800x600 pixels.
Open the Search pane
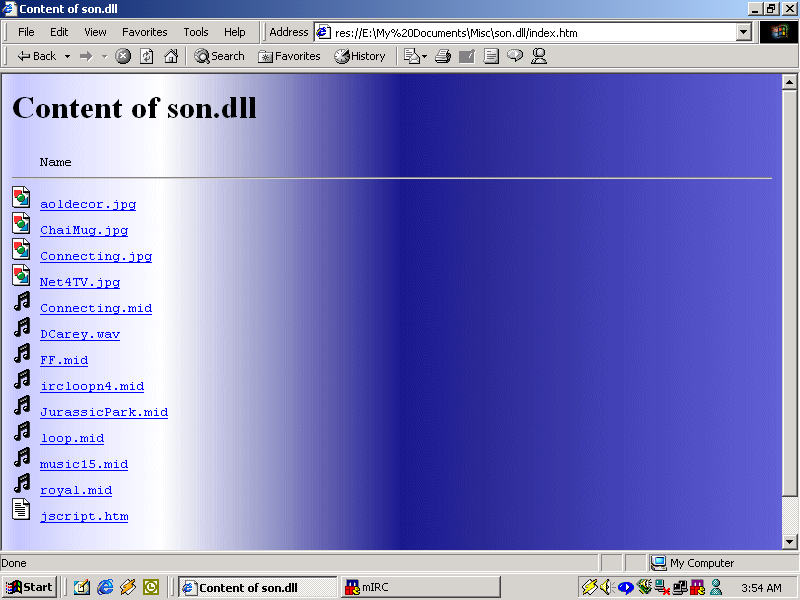point(219,56)
